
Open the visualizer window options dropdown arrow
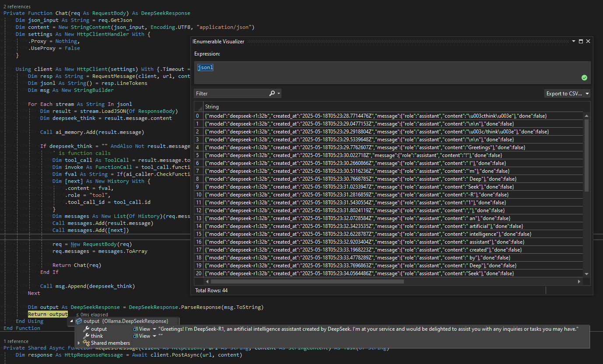pyautogui.click(x=573, y=41)
